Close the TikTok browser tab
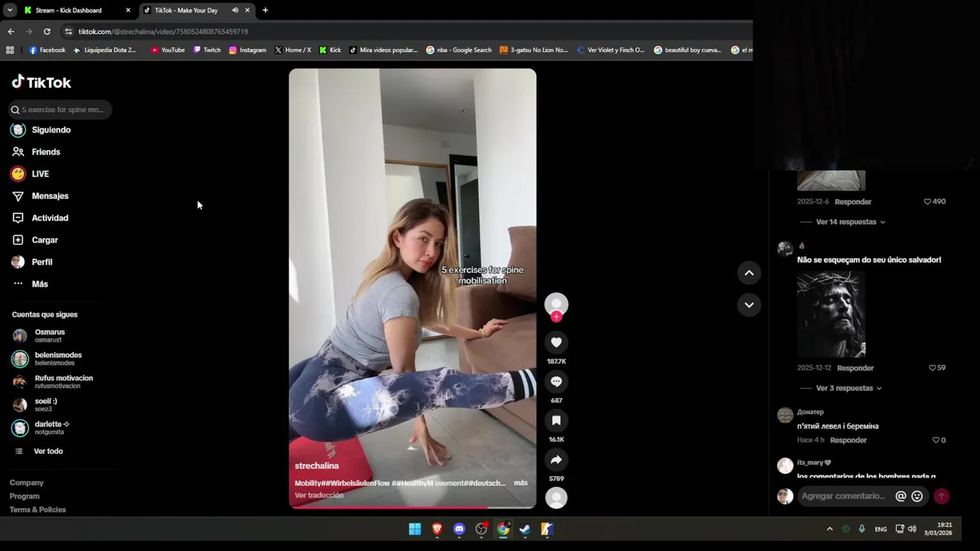Image resolution: width=980 pixels, height=551 pixels. tap(247, 10)
